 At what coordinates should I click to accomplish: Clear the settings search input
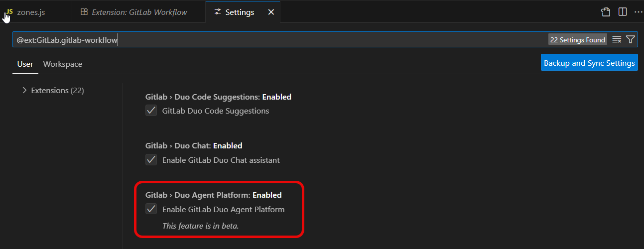click(x=617, y=40)
